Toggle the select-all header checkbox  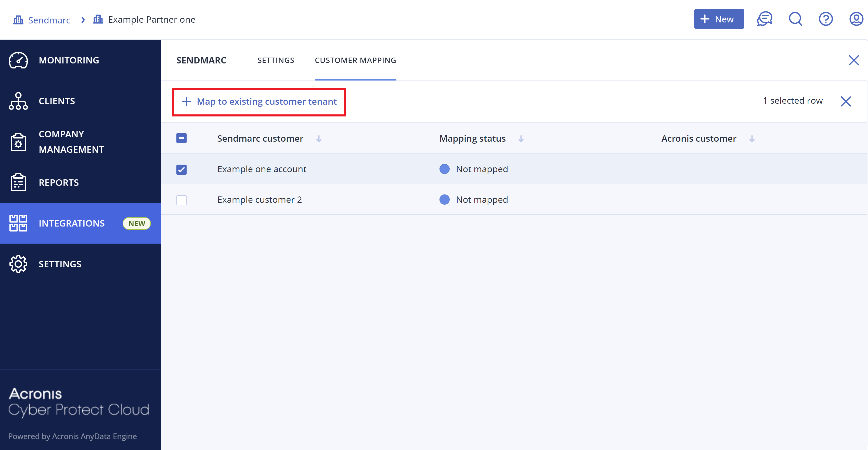pos(181,138)
